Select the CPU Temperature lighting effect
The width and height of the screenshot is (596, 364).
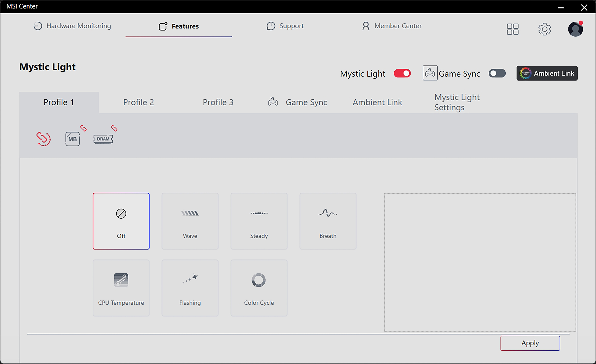(x=121, y=288)
